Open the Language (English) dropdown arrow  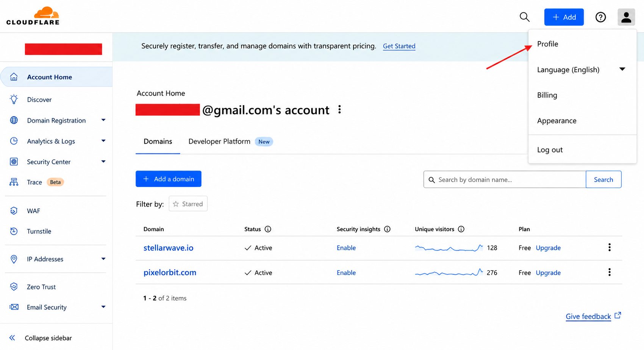(x=622, y=69)
